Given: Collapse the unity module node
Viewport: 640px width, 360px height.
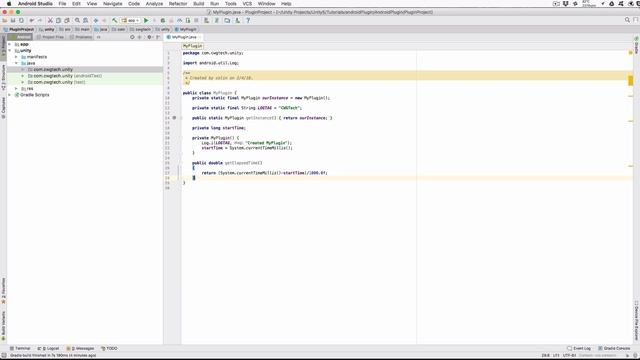Looking at the screenshot, I should pyautogui.click(x=10, y=51).
